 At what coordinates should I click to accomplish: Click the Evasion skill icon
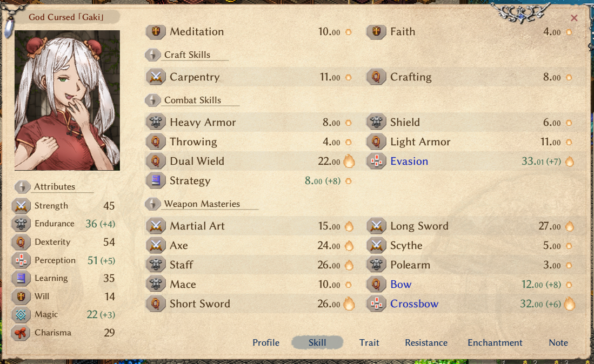tap(376, 161)
